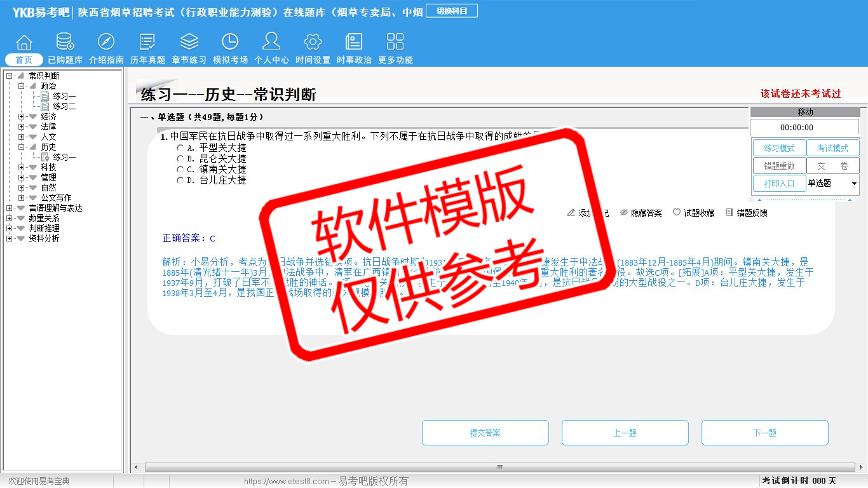Select 管理 in the tree
Image resolution: width=868 pixels, height=488 pixels.
click(x=49, y=177)
